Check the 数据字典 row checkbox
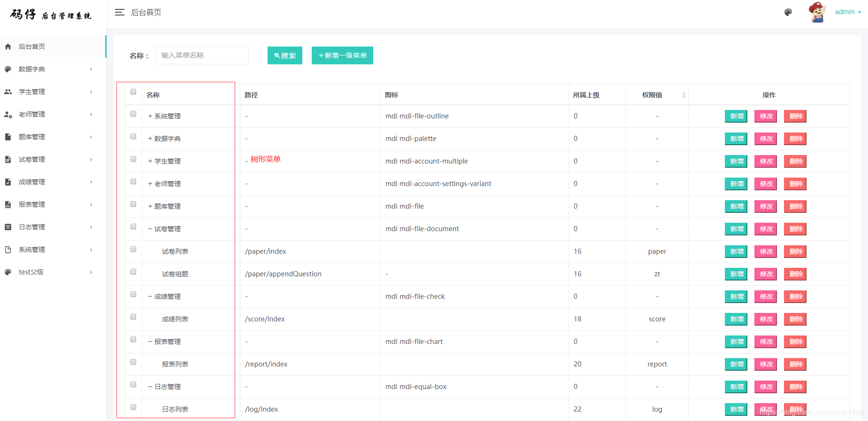Screen dimensions: 868x421 (133, 136)
